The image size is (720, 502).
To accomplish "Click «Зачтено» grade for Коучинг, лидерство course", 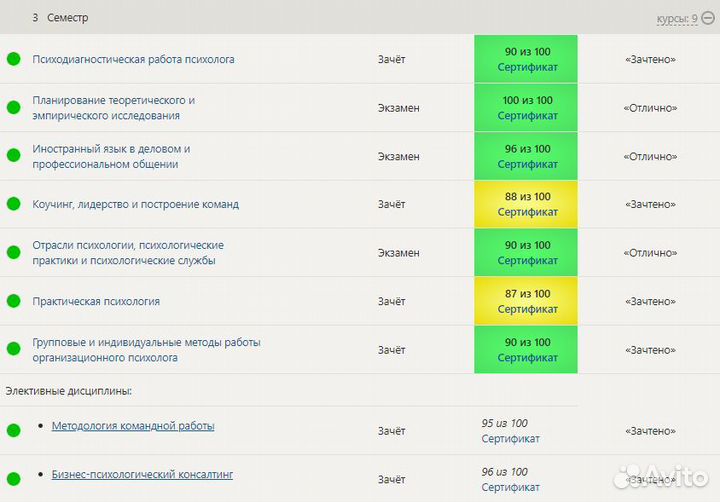I will click(650, 204).
